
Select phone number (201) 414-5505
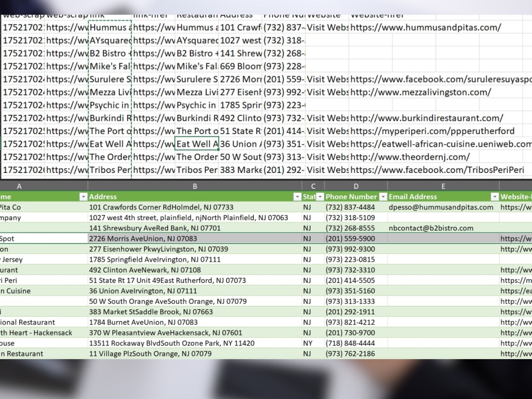(356, 280)
